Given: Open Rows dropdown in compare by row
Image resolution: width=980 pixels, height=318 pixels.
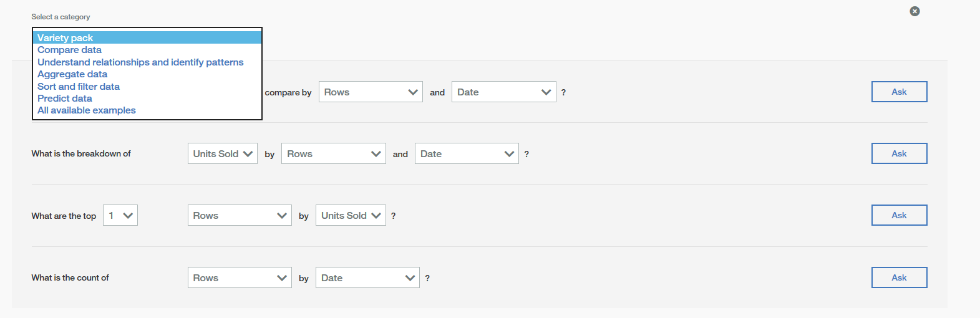Looking at the screenshot, I should (371, 92).
